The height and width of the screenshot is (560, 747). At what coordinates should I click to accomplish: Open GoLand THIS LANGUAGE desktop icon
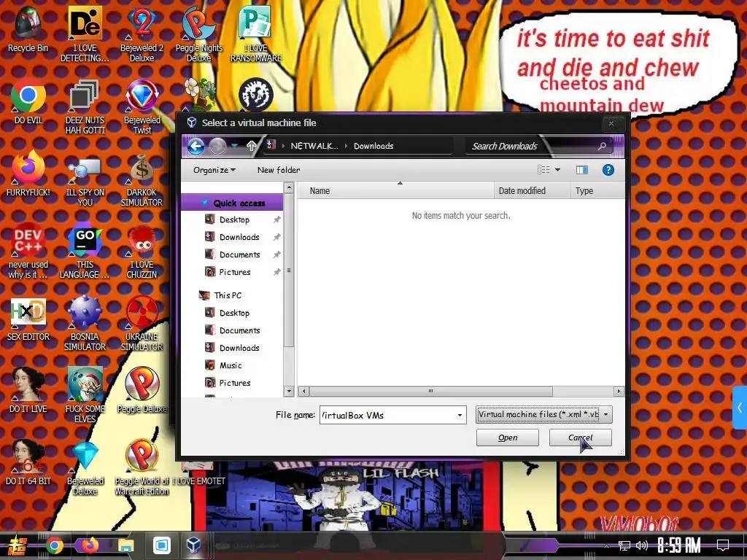(85, 251)
